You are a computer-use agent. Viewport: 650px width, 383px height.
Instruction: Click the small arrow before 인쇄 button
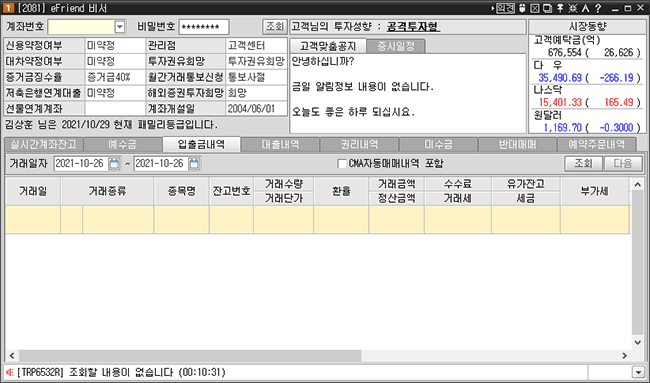(x=492, y=8)
